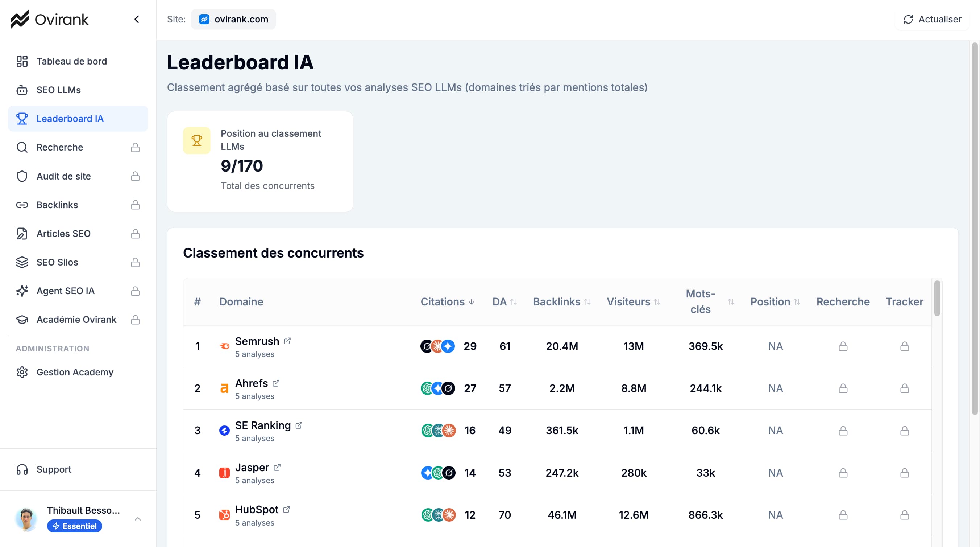Open Ahrefs external link icon
Image resolution: width=980 pixels, height=547 pixels.
[276, 383]
